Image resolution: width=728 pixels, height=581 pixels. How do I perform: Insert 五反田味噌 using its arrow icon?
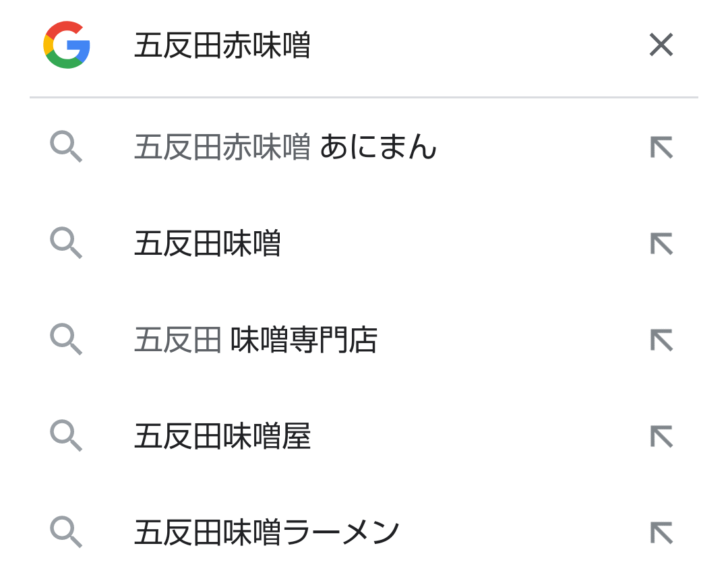(661, 243)
